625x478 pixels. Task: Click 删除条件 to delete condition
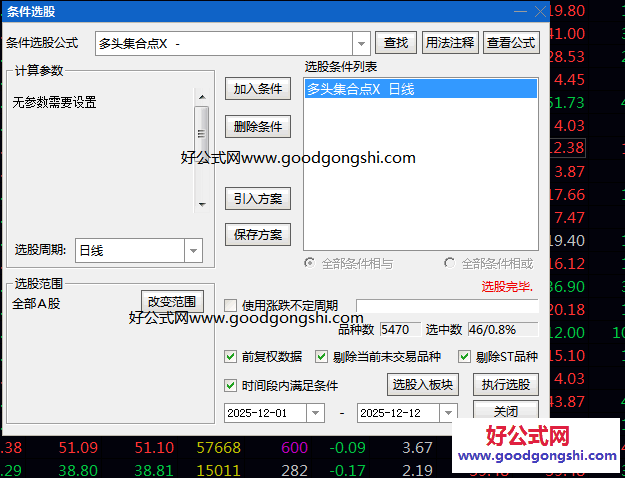click(258, 127)
